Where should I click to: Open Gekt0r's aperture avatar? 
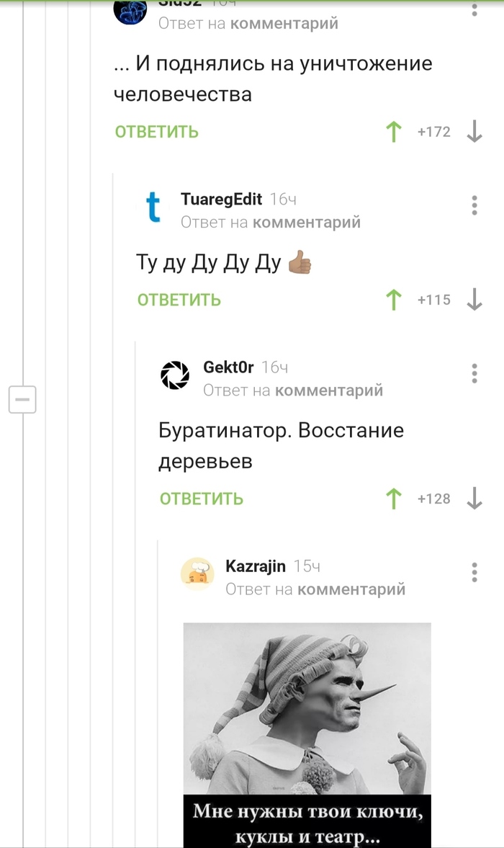tap(175, 375)
